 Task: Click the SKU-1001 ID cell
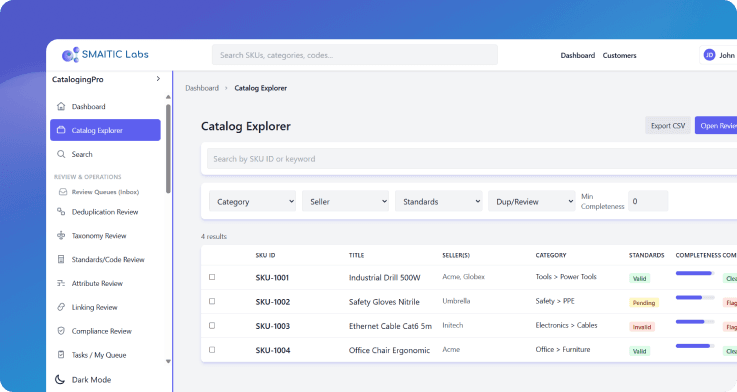pos(272,277)
